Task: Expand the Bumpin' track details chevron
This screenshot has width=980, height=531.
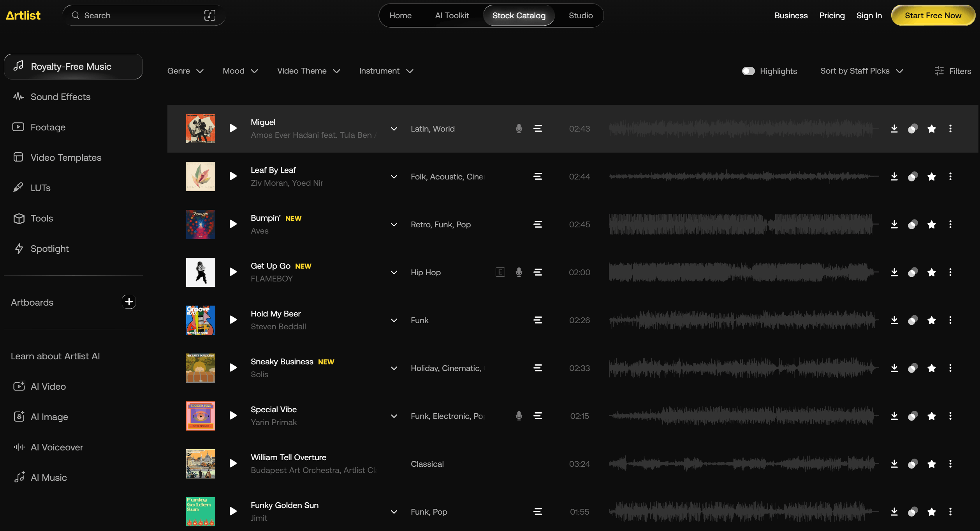Action: [x=394, y=225]
